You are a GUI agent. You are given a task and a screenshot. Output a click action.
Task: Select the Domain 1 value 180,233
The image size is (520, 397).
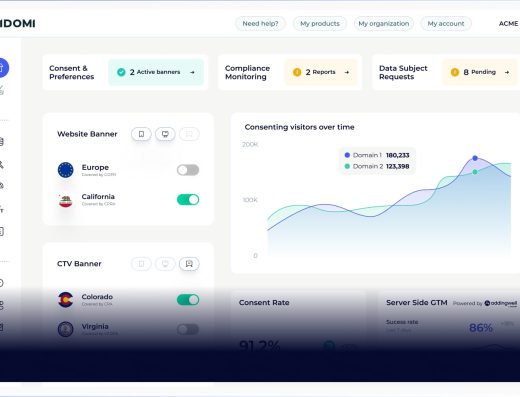click(397, 155)
